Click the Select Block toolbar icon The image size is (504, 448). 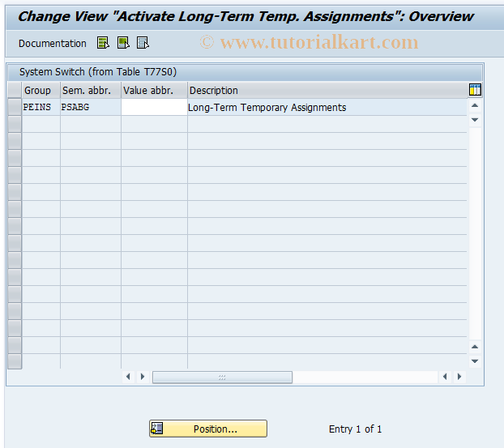[123, 43]
